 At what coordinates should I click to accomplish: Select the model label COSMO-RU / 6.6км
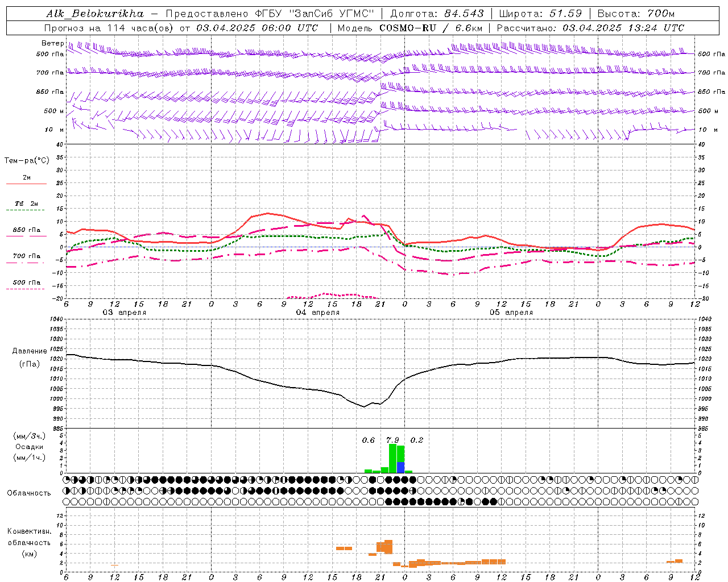point(431,28)
